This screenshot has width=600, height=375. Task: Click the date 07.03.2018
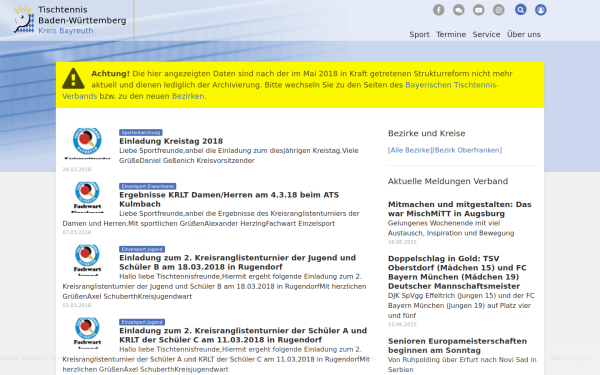point(77,232)
